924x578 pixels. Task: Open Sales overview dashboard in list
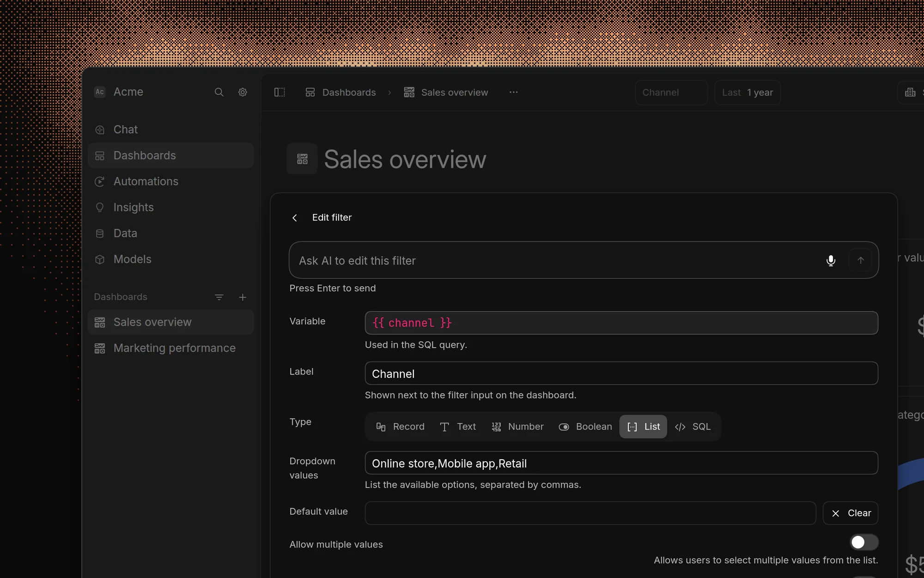(x=170, y=322)
